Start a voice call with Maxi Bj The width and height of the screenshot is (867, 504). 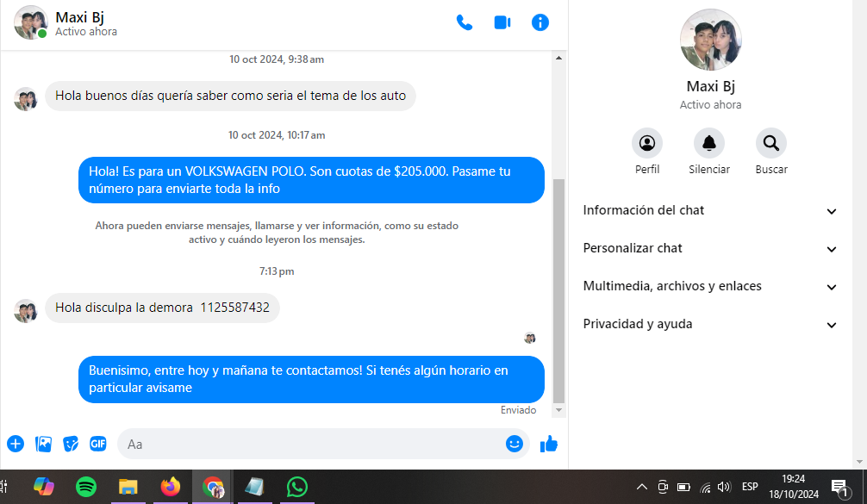pyautogui.click(x=465, y=22)
